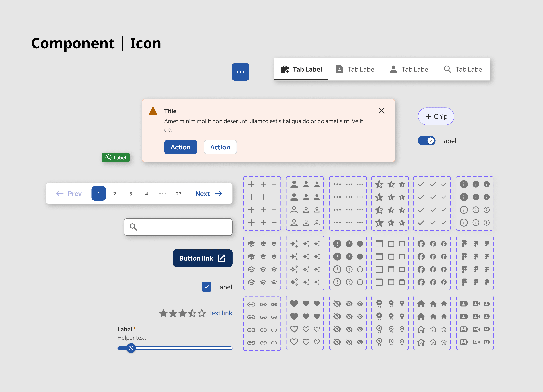
Task: Click the largest graduation cap icon
Action: click(x=251, y=244)
